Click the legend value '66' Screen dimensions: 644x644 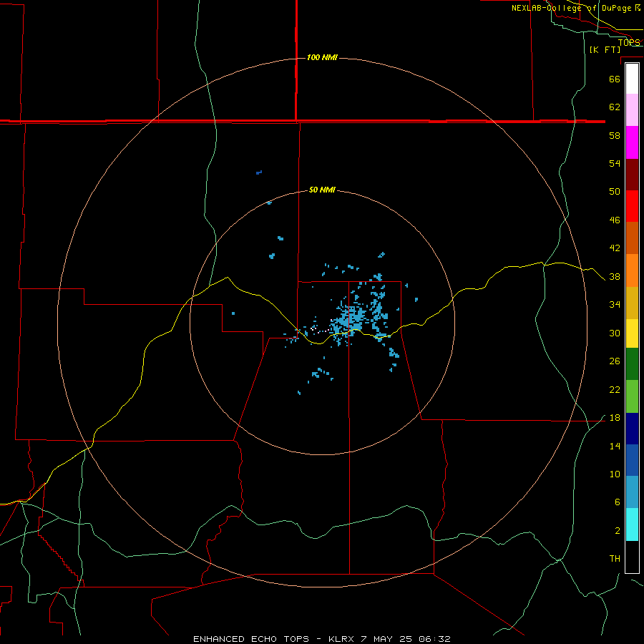tap(615, 79)
